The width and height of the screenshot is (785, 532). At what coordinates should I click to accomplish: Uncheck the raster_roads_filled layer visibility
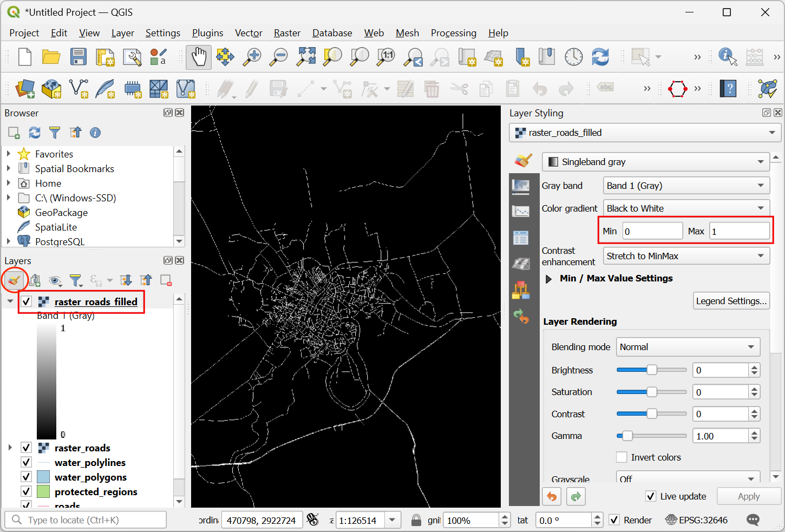pyautogui.click(x=27, y=301)
